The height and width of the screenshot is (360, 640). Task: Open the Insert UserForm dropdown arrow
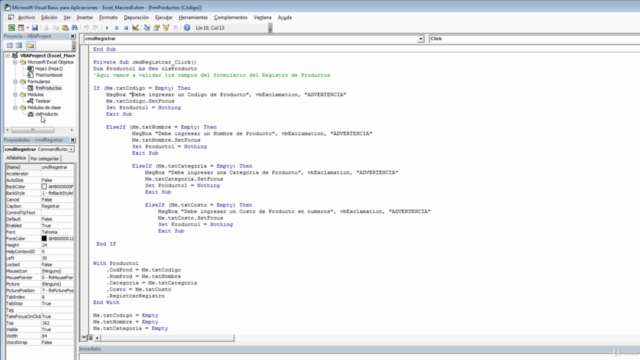[27, 28]
